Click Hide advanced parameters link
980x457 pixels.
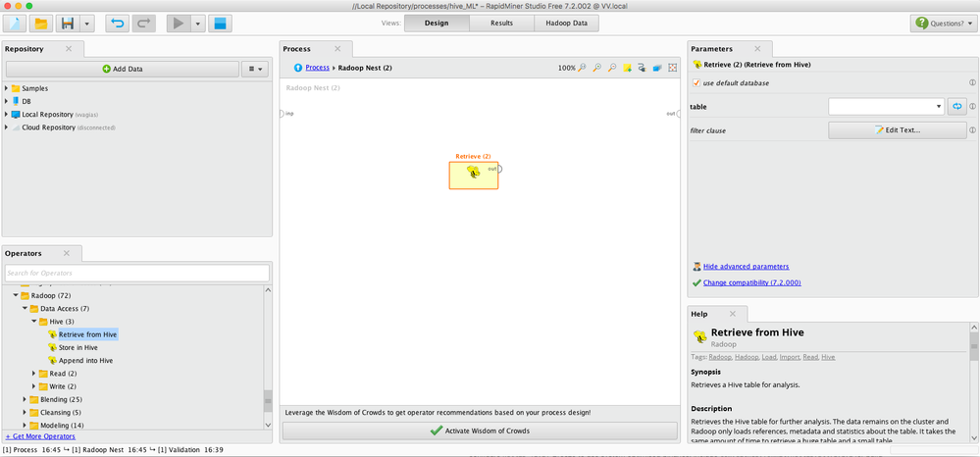pos(747,267)
